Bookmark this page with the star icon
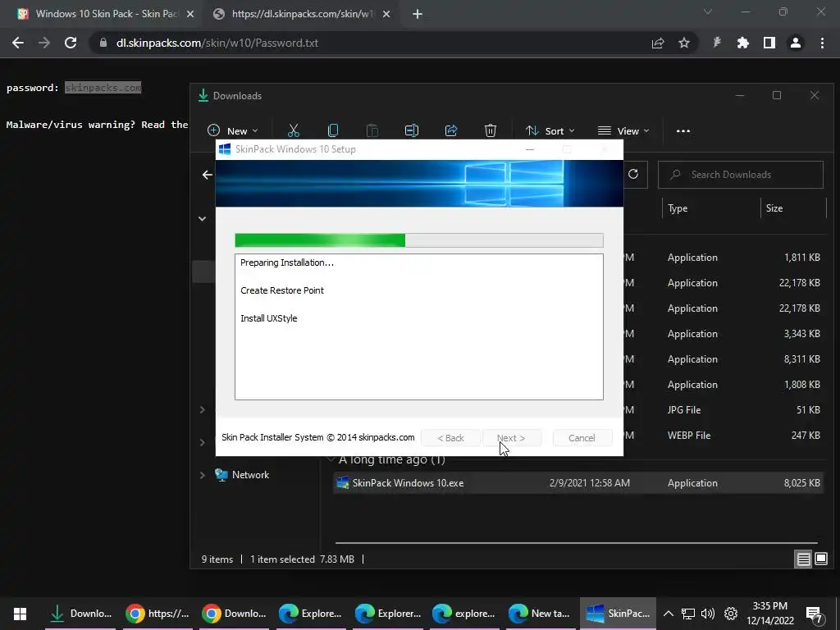840x630 pixels. [684, 43]
